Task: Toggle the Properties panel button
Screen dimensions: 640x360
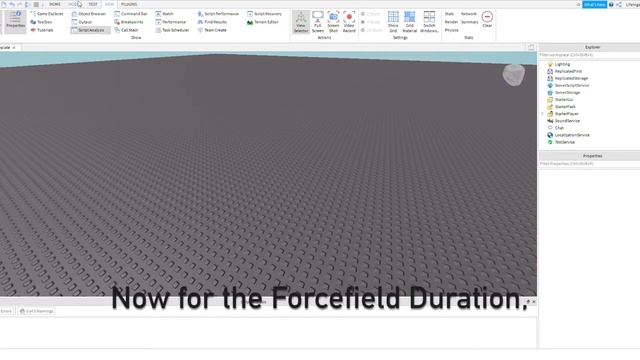Action: (16, 21)
